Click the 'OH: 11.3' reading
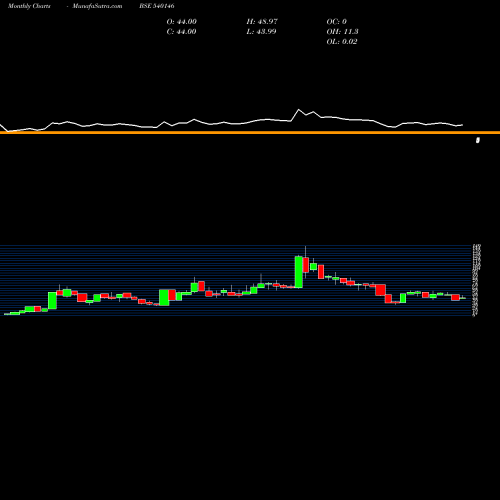 (342, 32)
